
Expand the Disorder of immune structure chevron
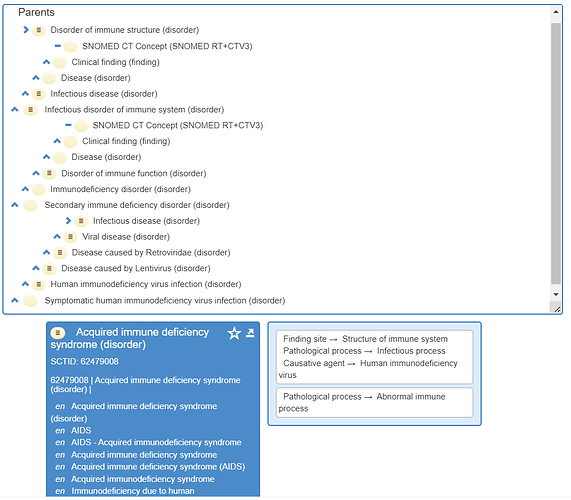click(x=25, y=30)
